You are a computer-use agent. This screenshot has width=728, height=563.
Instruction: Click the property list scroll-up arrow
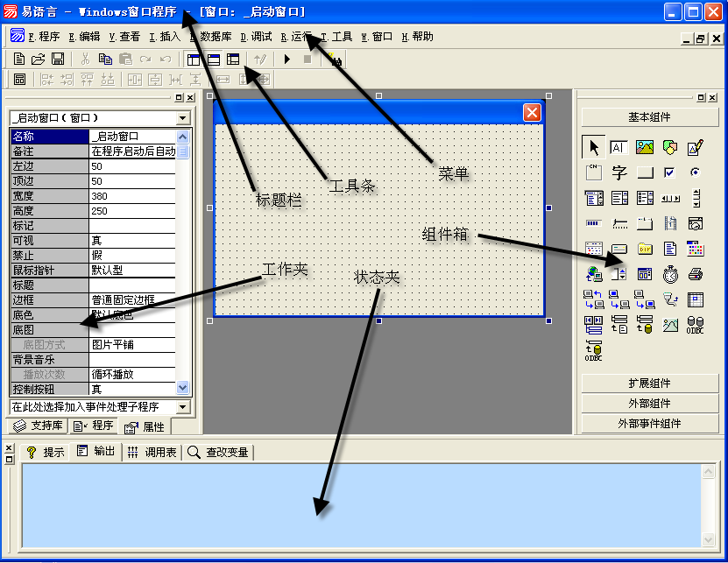pos(183,137)
